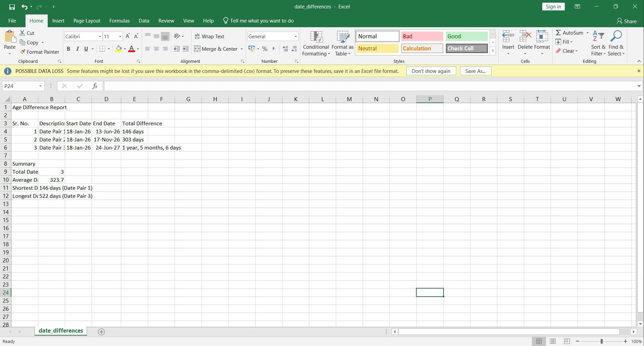
Task: Enable Wrap Text for selection
Action: pyautogui.click(x=210, y=36)
